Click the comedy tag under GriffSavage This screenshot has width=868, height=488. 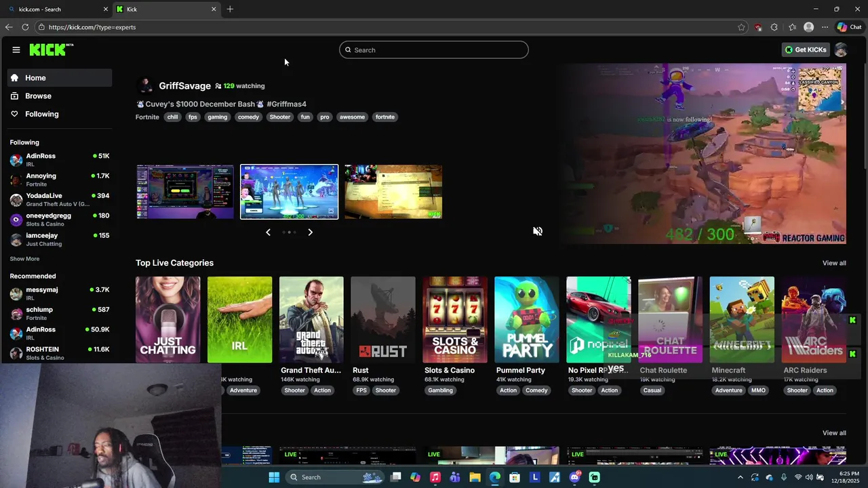(x=248, y=117)
